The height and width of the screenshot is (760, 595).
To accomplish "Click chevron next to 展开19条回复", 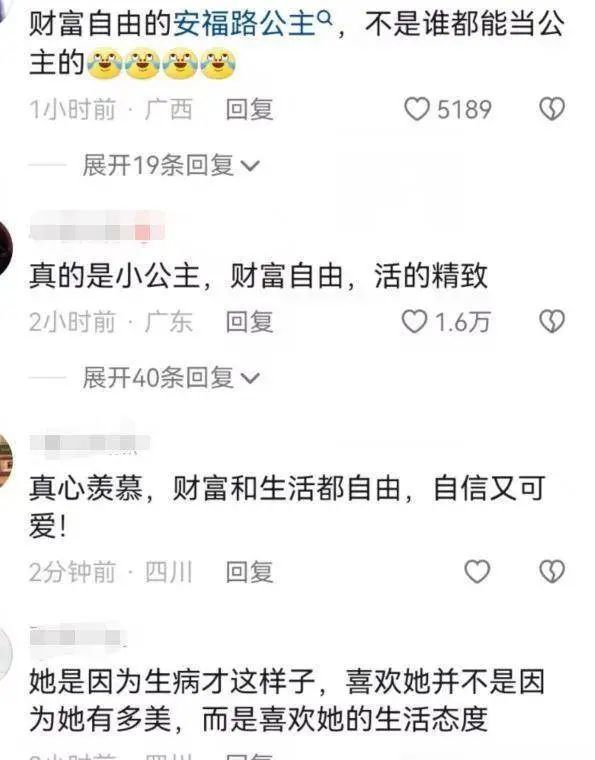I will pyautogui.click(x=250, y=166).
